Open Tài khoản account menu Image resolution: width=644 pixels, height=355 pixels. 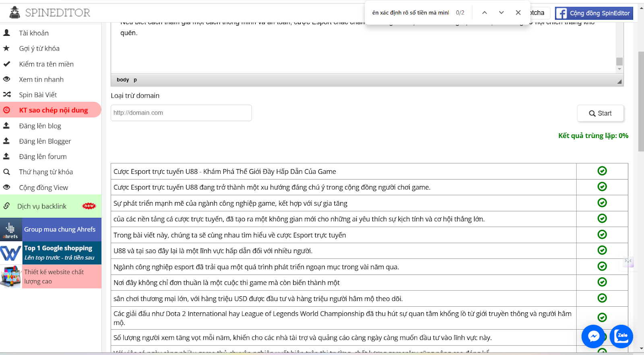34,33
